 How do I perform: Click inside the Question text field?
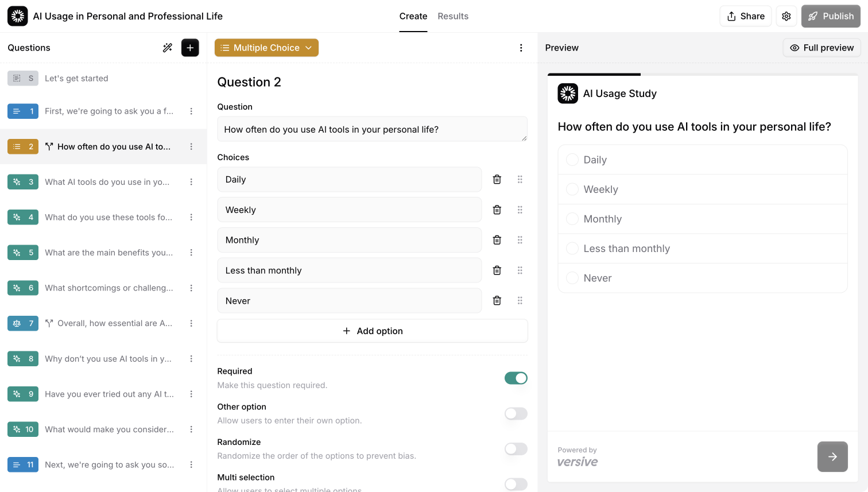(372, 129)
